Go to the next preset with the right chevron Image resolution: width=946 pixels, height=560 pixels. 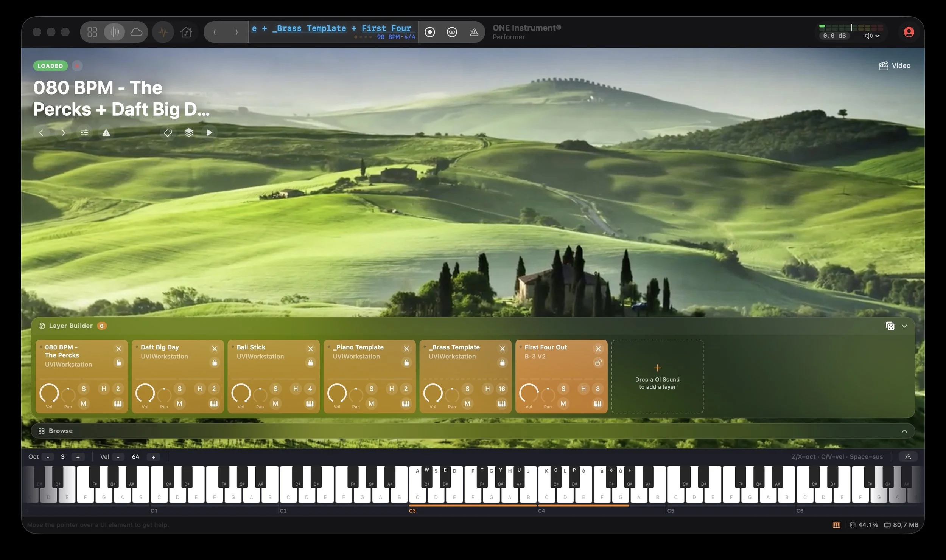pyautogui.click(x=63, y=132)
